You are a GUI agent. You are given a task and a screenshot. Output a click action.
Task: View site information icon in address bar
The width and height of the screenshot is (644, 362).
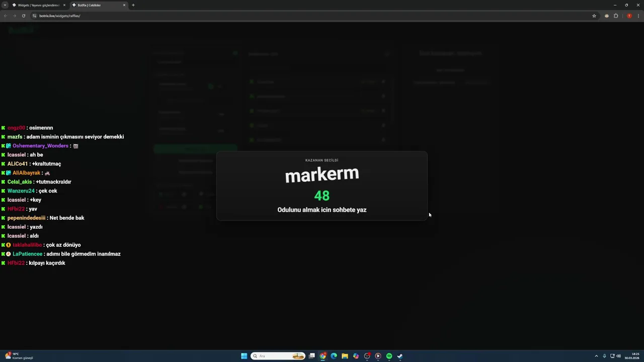pyautogui.click(x=34, y=16)
